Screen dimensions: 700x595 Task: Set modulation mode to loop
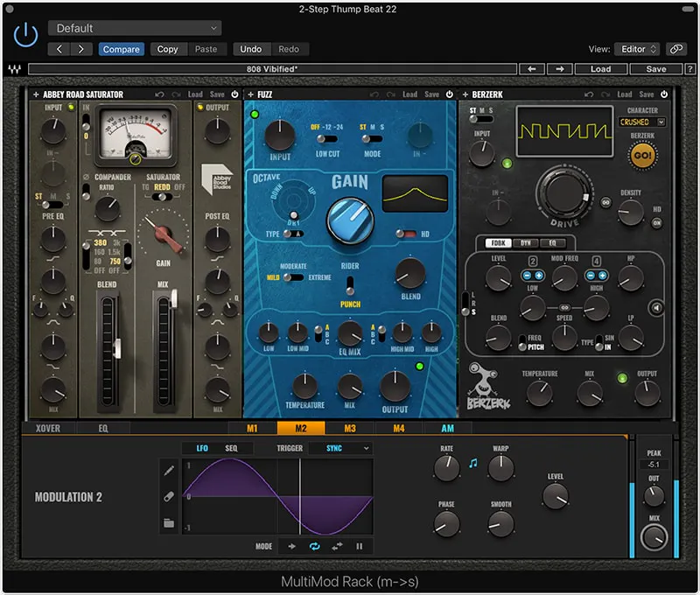pyautogui.click(x=315, y=546)
